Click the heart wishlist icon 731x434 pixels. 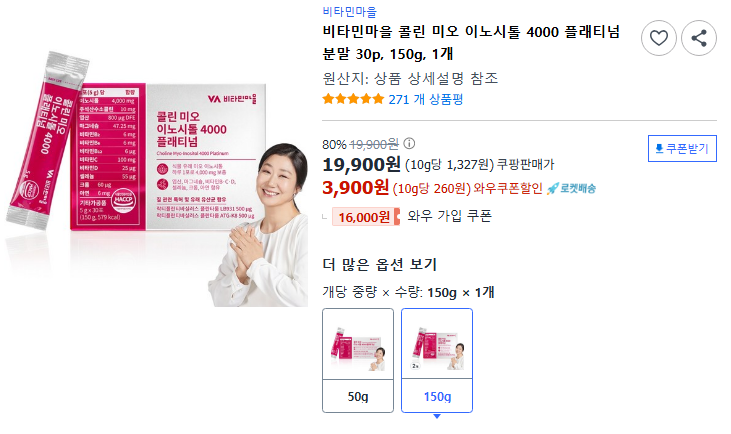658,38
